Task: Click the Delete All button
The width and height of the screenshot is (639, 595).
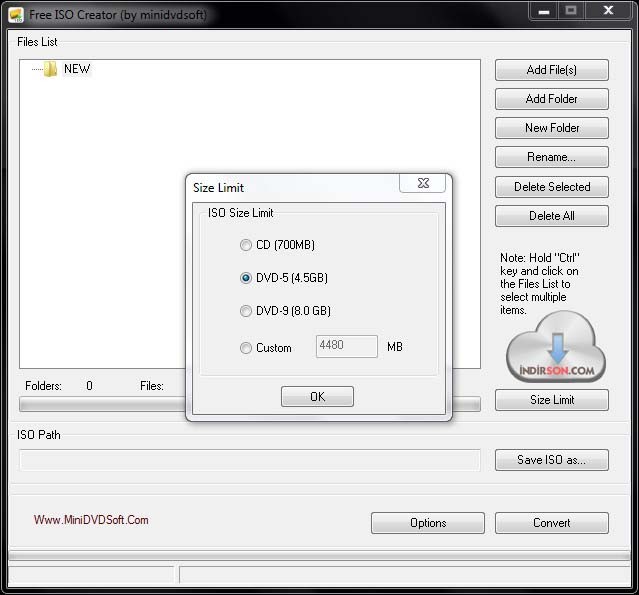Action: click(x=552, y=216)
